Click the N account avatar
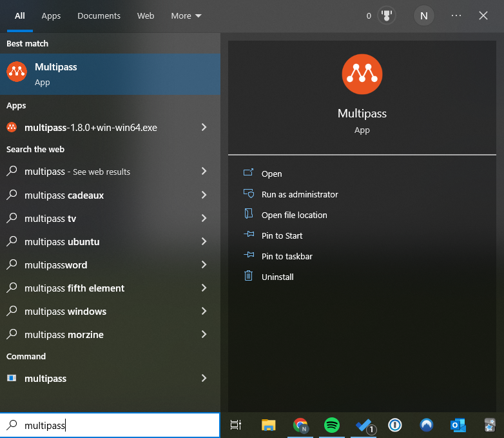 click(423, 15)
